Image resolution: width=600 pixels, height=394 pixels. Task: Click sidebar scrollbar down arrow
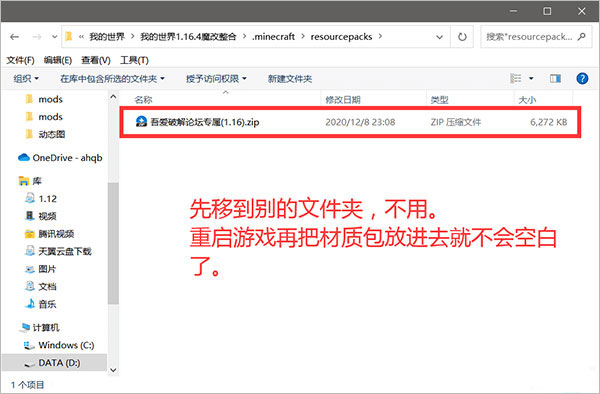113,370
